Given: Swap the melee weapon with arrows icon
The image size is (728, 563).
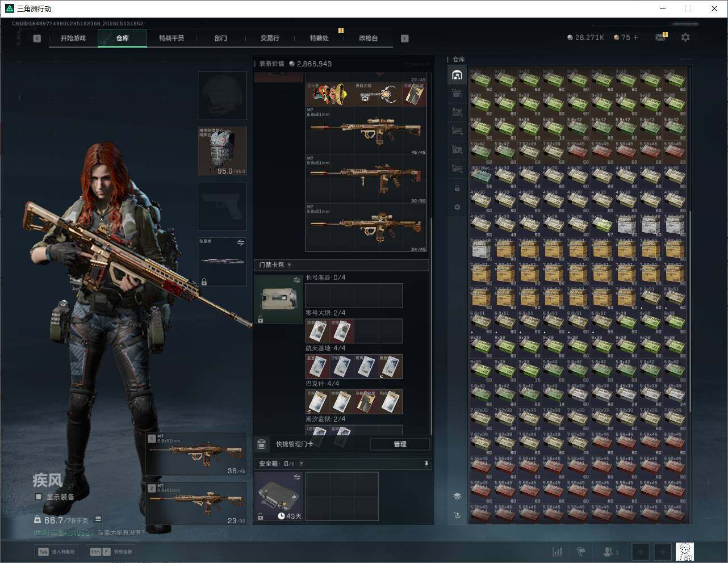Looking at the screenshot, I should (x=240, y=242).
